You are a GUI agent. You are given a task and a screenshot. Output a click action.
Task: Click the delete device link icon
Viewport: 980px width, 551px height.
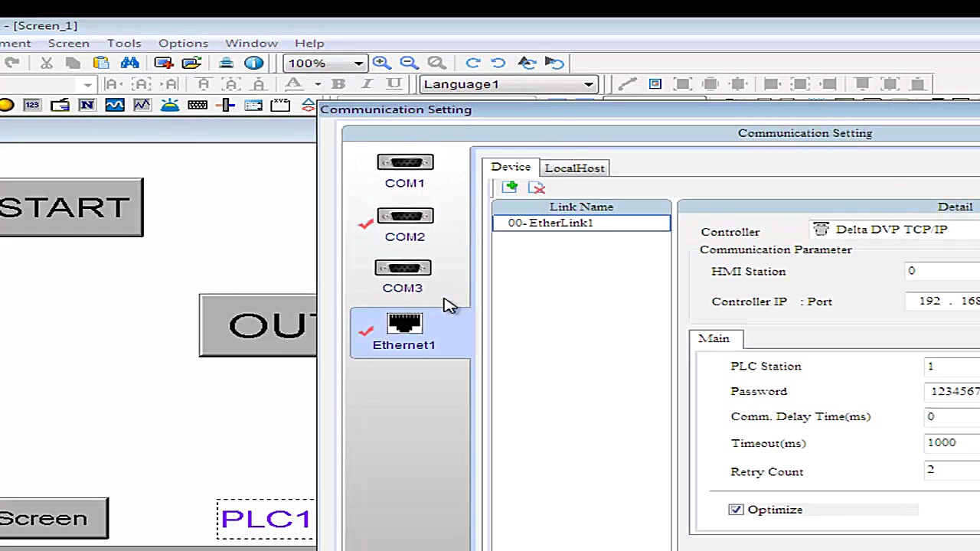(537, 187)
